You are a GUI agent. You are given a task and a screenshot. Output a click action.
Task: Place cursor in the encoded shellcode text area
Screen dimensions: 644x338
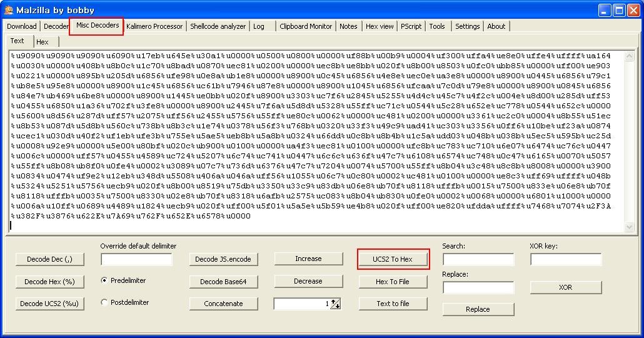(x=316, y=141)
